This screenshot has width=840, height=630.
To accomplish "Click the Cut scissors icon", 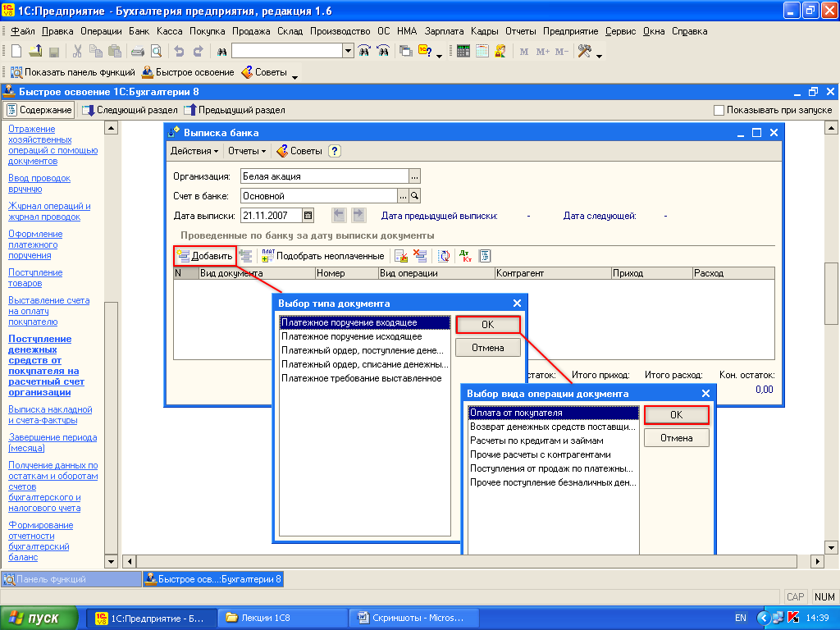I will (x=77, y=52).
